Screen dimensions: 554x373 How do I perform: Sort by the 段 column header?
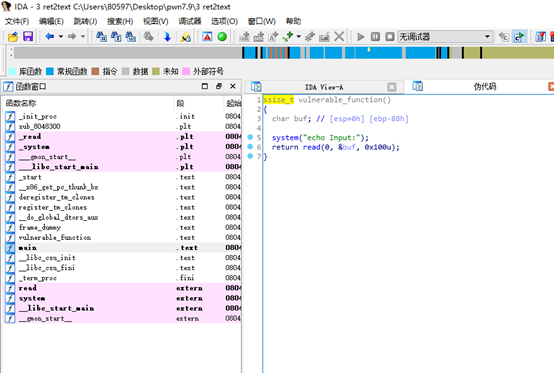tap(198, 103)
